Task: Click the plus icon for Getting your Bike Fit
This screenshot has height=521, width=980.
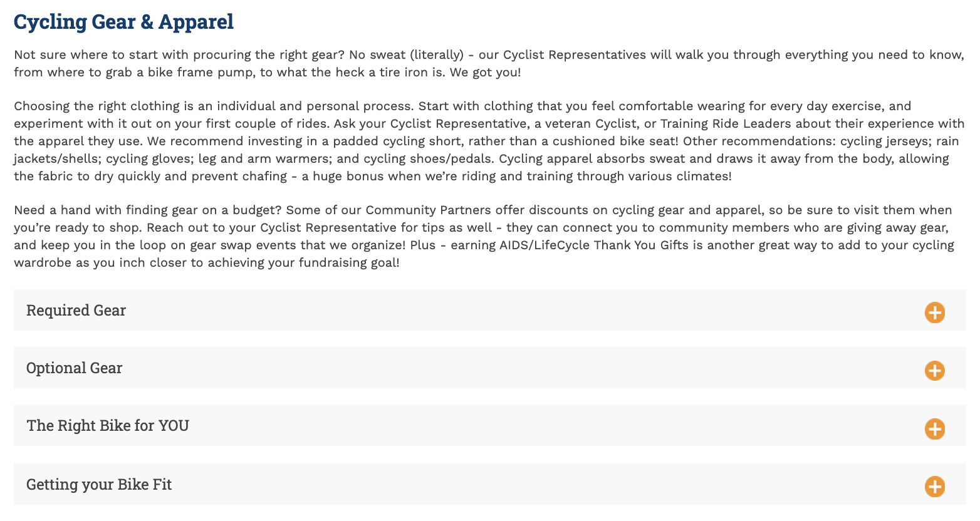Action: pyautogui.click(x=934, y=487)
